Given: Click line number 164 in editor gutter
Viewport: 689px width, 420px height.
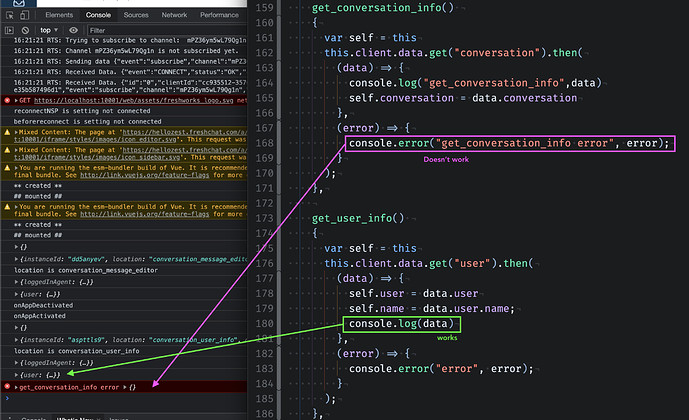Looking at the screenshot, I should click(265, 83).
